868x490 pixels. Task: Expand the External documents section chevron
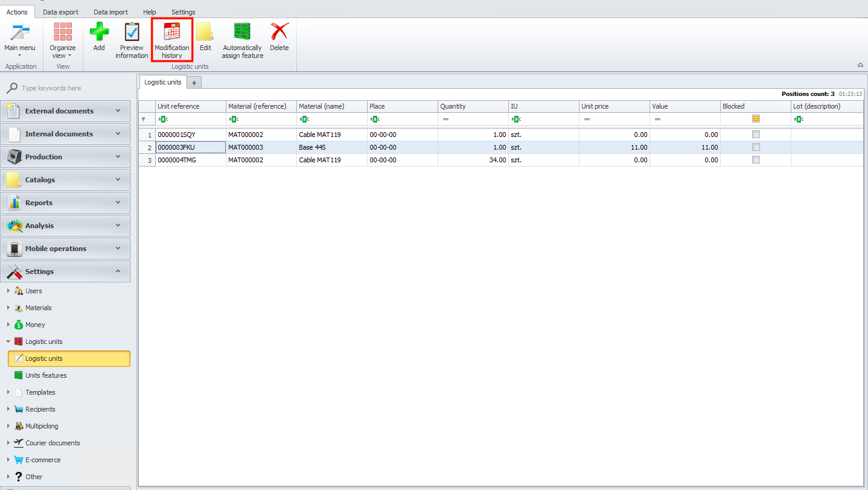(x=118, y=111)
